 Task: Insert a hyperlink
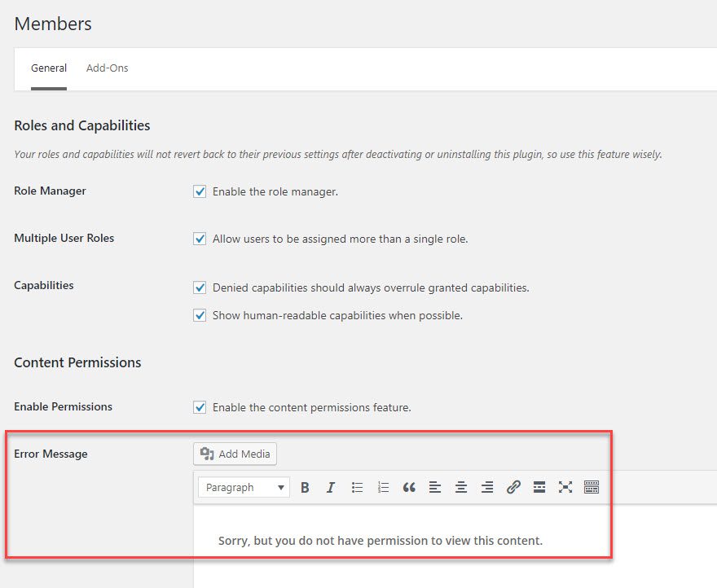coord(513,487)
